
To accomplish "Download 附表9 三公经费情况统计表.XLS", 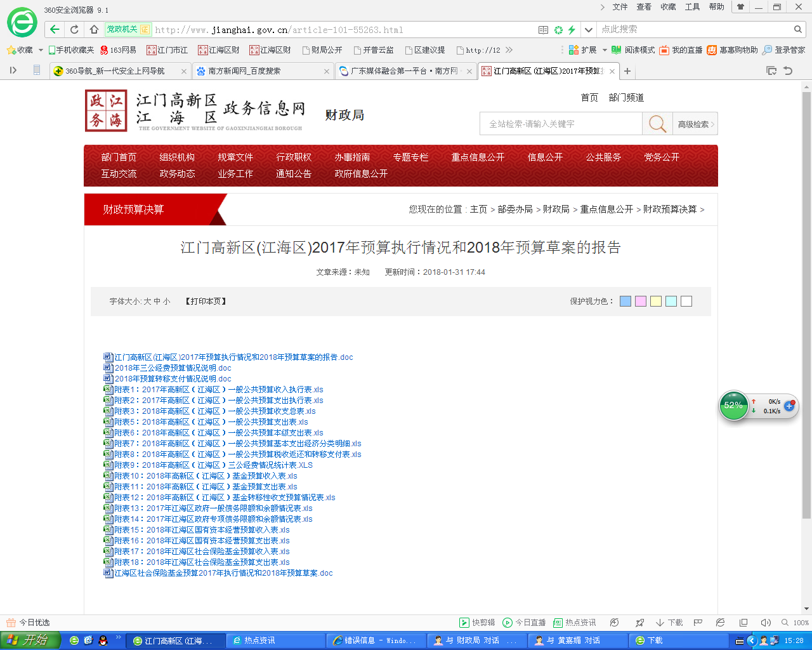I will 213,465.
